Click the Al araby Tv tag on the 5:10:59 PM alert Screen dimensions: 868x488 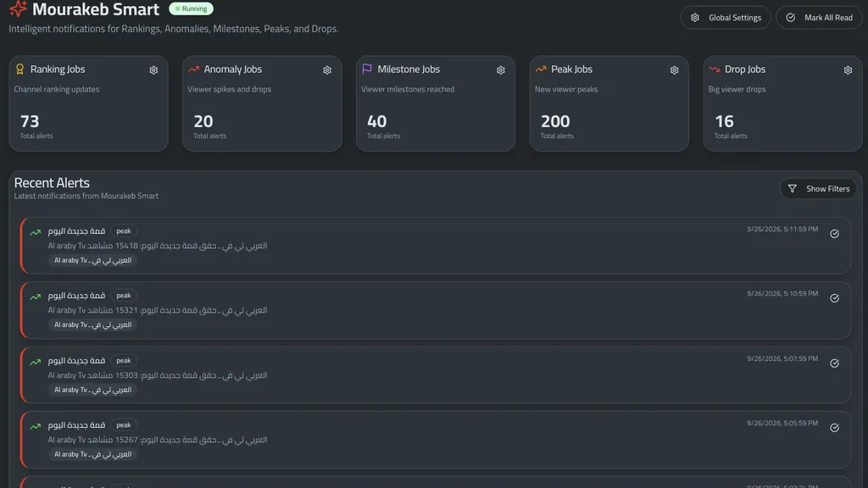[x=92, y=324]
